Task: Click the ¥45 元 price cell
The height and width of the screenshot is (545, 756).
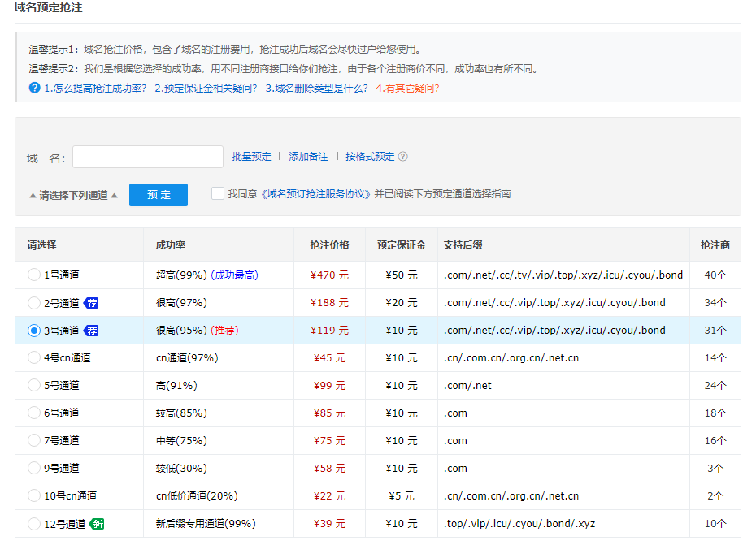Action: 329,357
